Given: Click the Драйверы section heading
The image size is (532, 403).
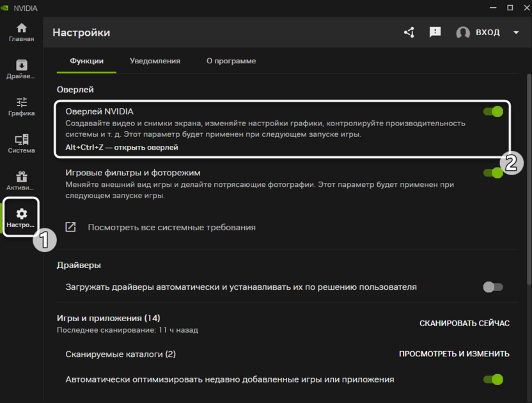Looking at the screenshot, I should point(79,265).
